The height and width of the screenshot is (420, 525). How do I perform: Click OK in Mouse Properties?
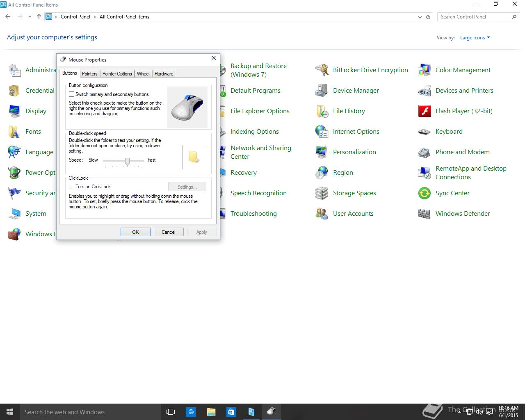135,232
